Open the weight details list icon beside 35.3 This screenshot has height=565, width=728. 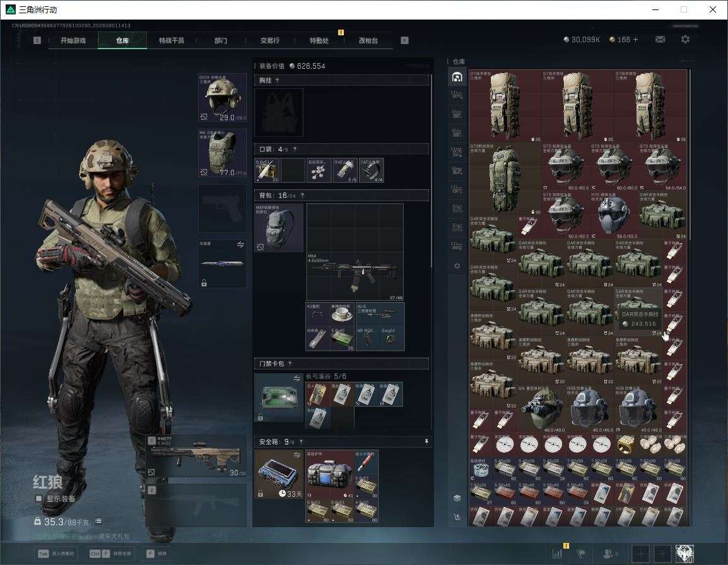click(x=98, y=521)
